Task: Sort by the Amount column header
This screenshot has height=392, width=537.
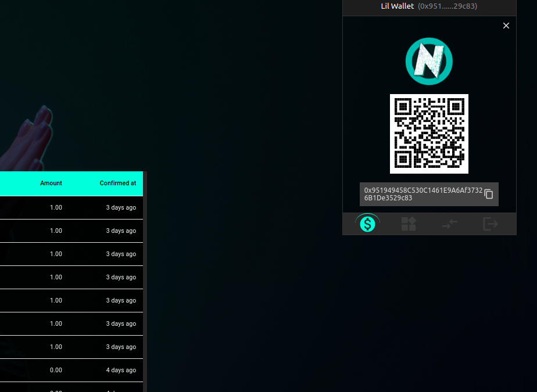Action: (x=51, y=183)
